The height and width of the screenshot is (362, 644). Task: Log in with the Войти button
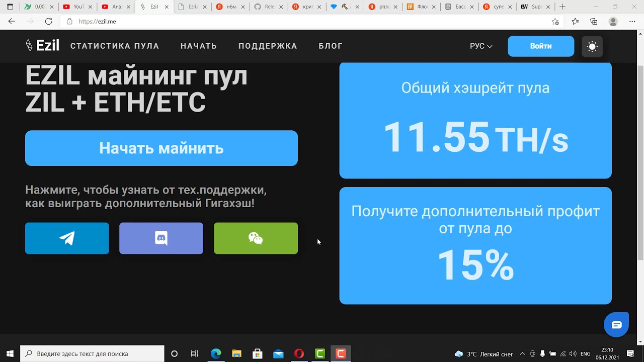point(541,46)
